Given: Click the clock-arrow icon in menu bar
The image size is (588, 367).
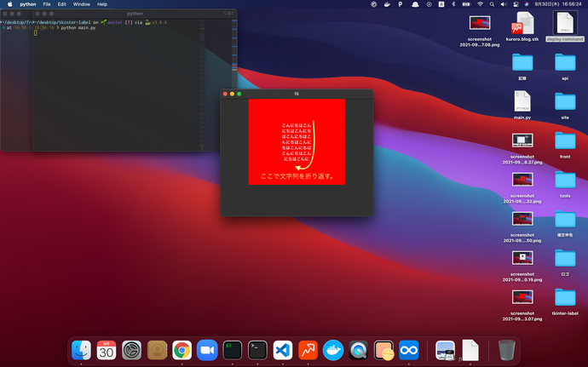Looking at the screenshot, I should point(429,4).
